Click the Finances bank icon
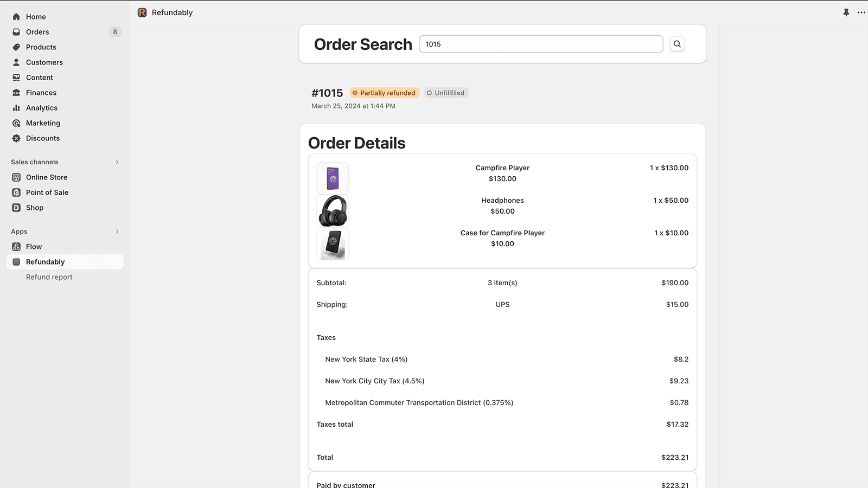Viewport: 868px width, 488px height. tap(16, 93)
